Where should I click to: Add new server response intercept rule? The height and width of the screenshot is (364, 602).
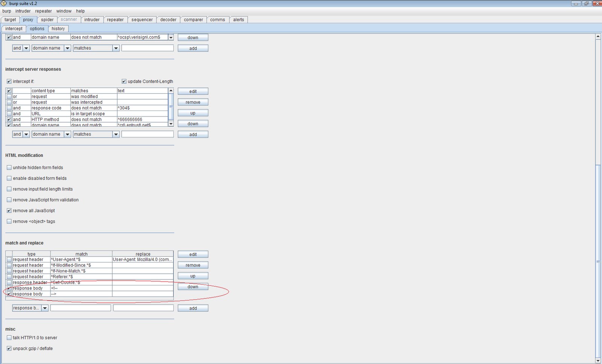(x=193, y=135)
